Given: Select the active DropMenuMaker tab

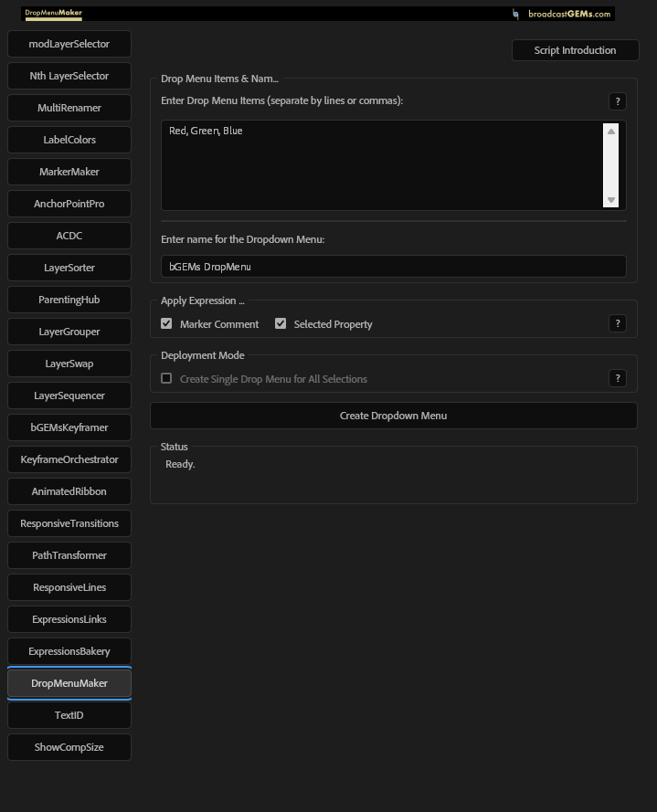Looking at the screenshot, I should click(69, 683).
